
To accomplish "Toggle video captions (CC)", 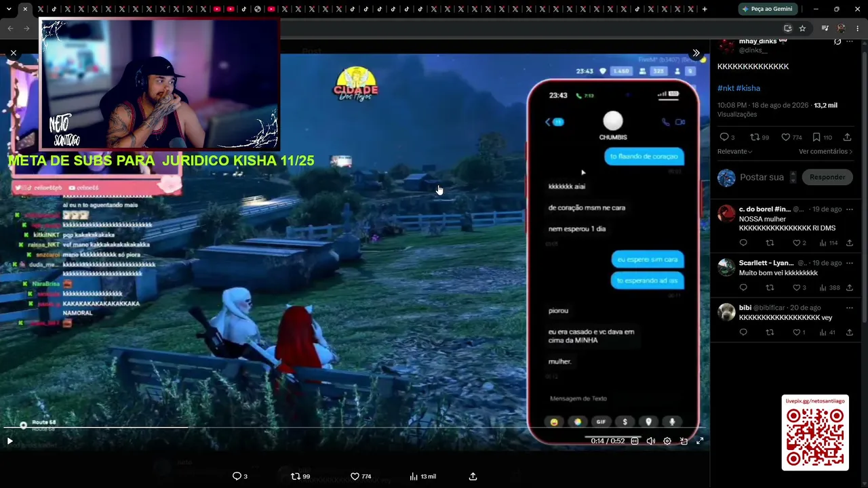I will [635, 441].
